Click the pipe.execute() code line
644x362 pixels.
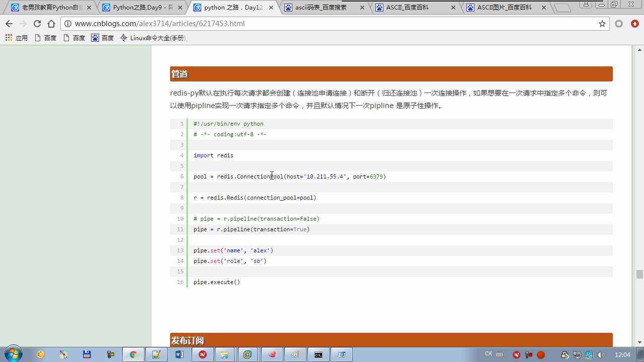point(217,282)
